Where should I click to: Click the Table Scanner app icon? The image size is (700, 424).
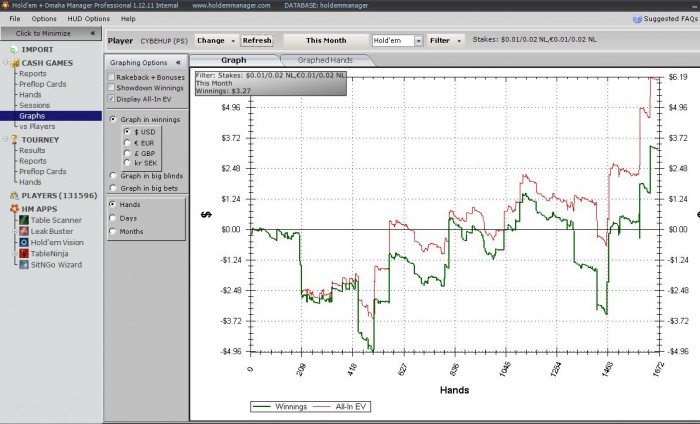point(24,220)
